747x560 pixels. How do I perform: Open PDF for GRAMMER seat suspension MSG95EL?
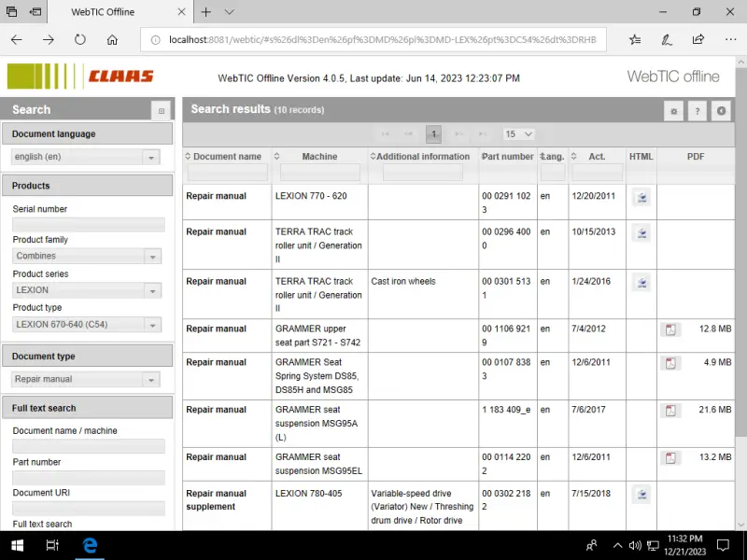click(669, 458)
